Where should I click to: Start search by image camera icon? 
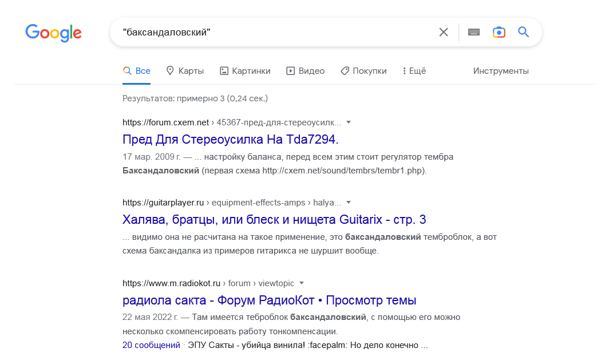click(x=499, y=32)
